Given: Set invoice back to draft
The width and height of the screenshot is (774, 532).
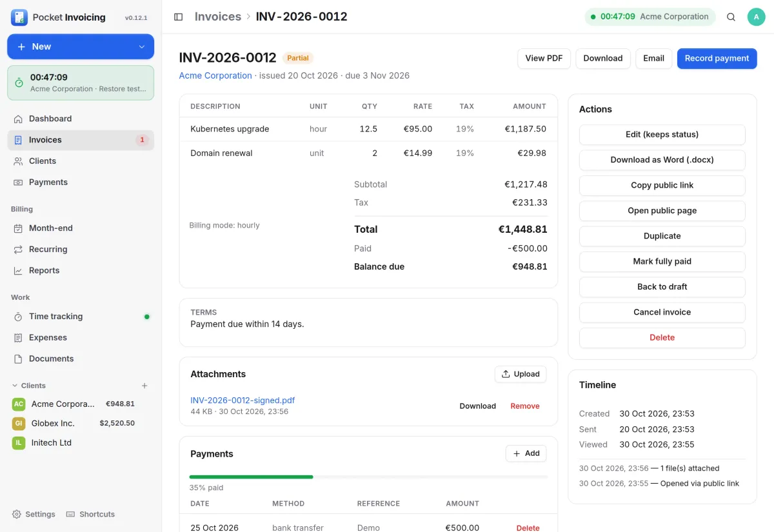Looking at the screenshot, I should (x=662, y=287).
